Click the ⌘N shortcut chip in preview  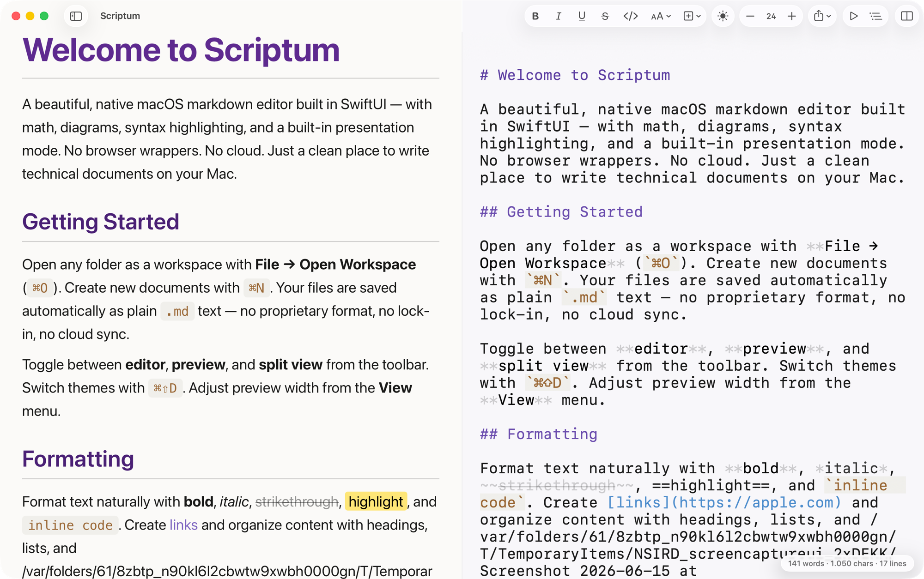(256, 288)
